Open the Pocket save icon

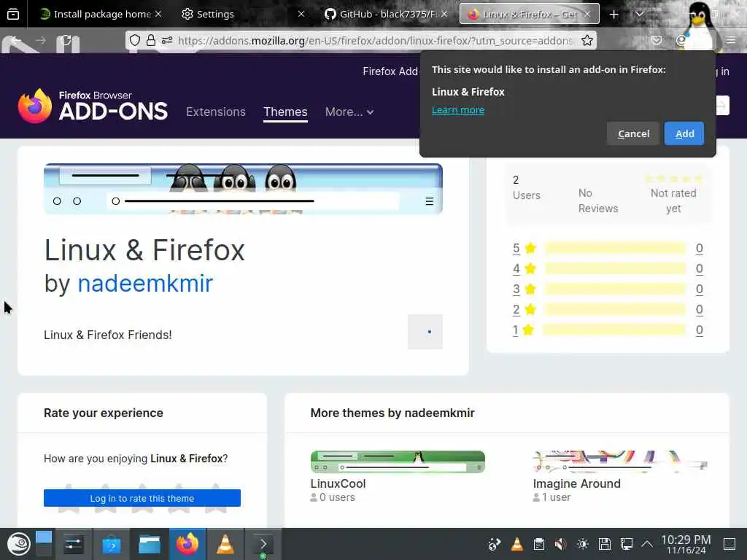tap(657, 41)
